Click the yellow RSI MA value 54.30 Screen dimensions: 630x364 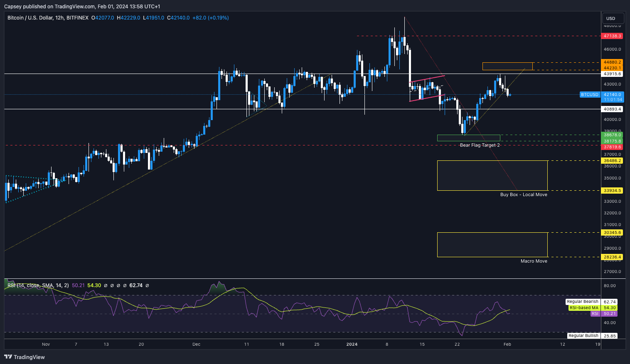click(94, 285)
